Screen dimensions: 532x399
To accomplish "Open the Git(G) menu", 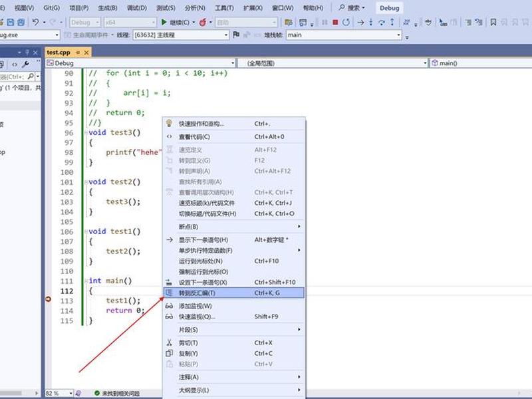I will click(52, 8).
